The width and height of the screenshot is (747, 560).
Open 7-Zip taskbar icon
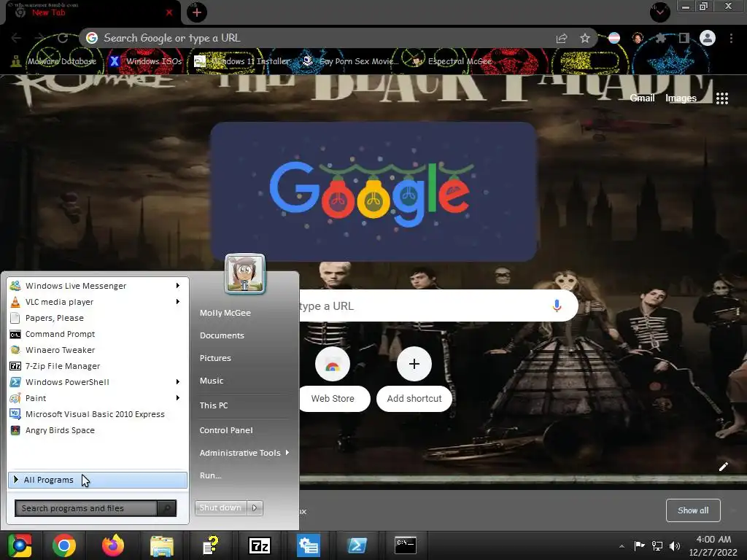[260, 545]
